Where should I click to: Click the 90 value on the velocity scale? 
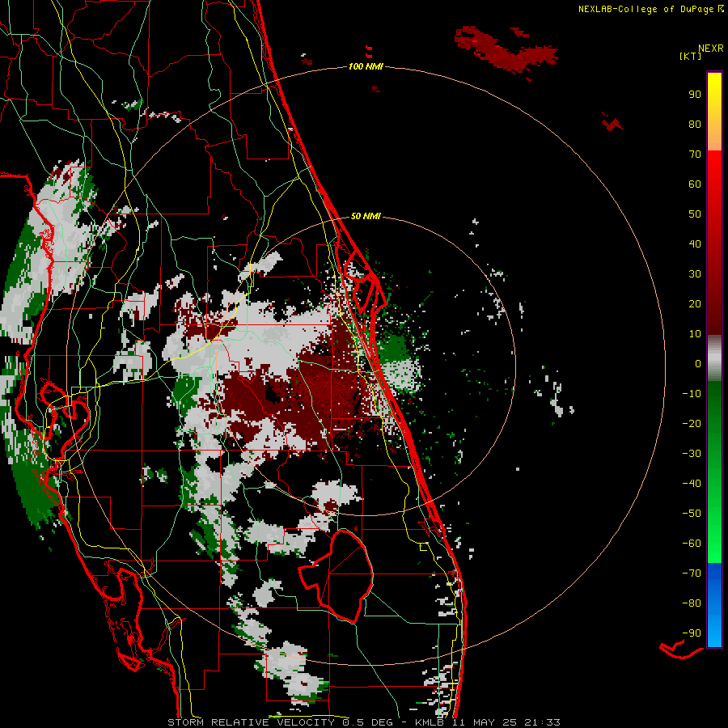[695, 95]
